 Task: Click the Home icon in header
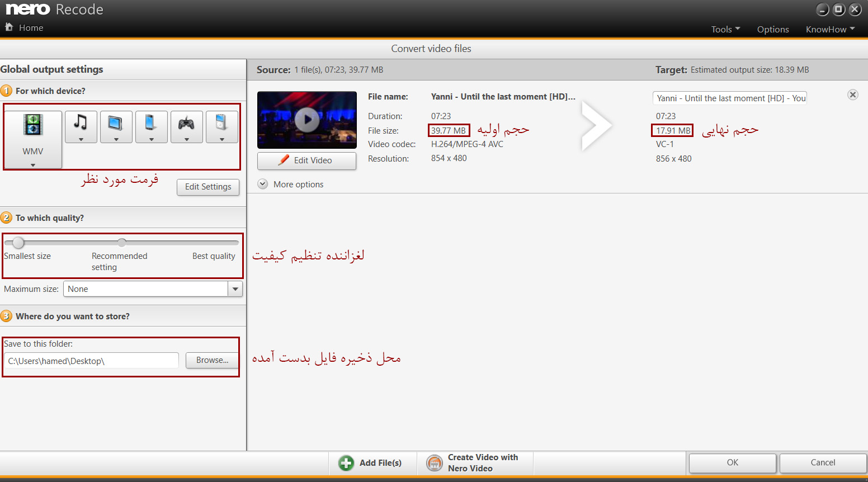click(9, 27)
